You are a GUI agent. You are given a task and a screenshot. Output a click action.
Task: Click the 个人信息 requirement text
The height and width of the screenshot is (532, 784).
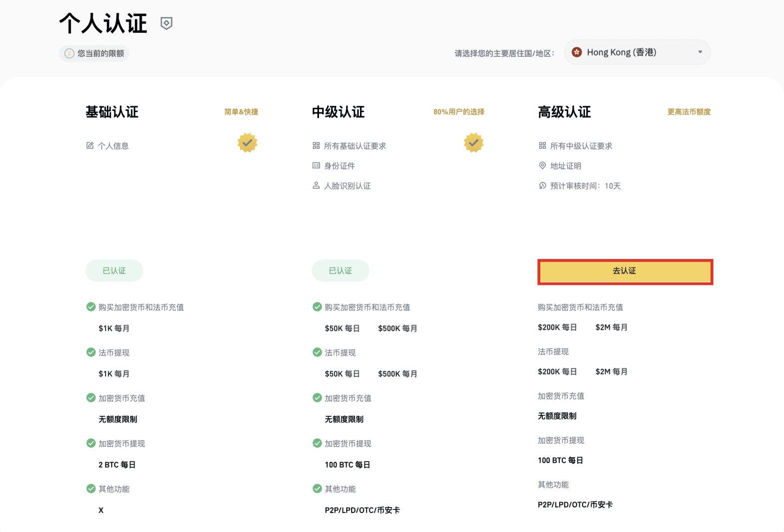tap(113, 146)
